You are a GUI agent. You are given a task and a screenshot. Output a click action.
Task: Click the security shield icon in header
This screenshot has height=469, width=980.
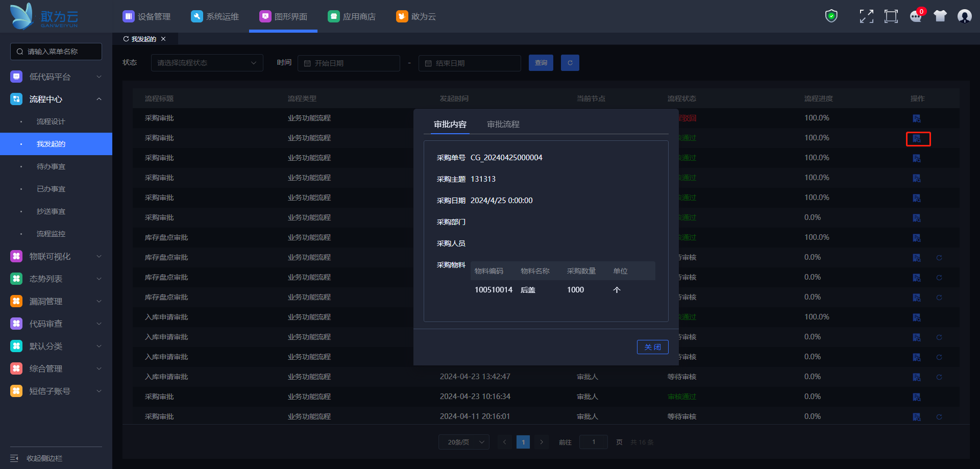831,16
